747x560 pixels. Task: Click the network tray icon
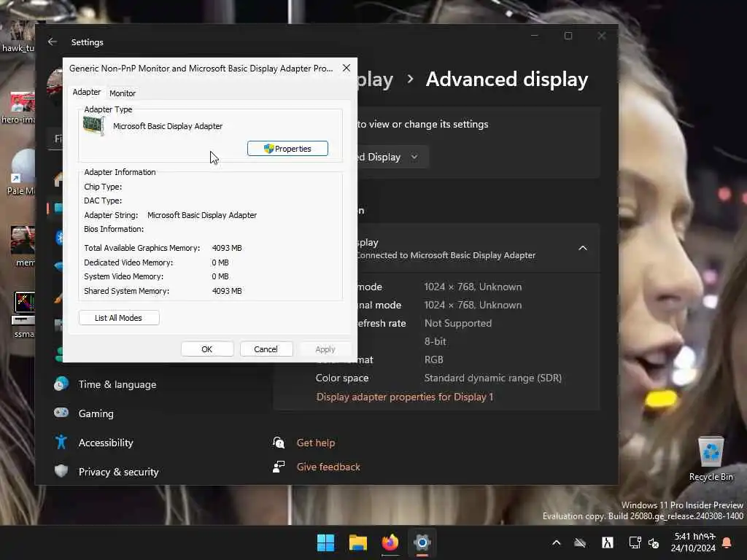(x=635, y=542)
